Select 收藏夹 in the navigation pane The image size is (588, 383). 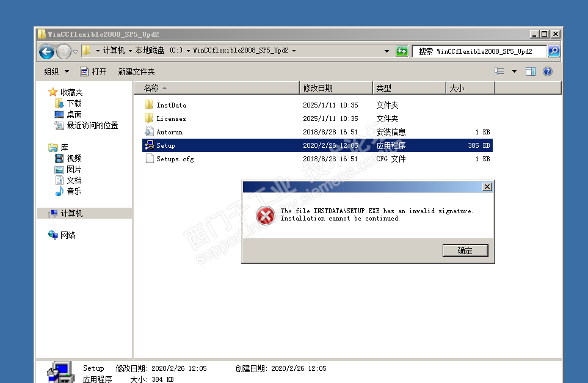coord(71,92)
